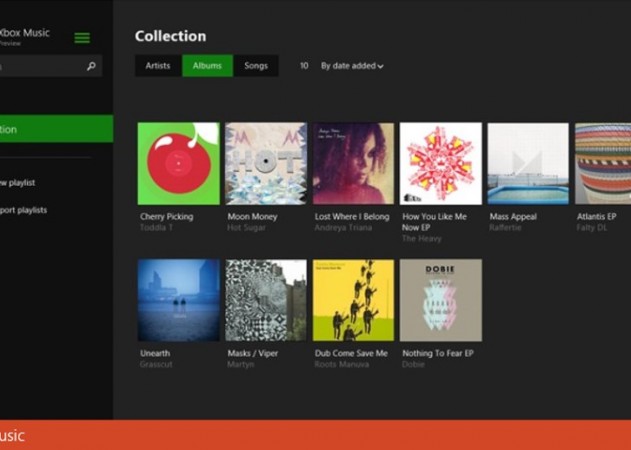Switch to the Songs tab
631x450 pixels.
coord(256,66)
